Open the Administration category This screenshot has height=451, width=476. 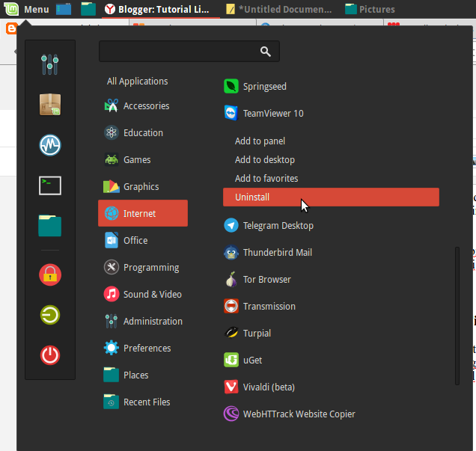[x=143, y=321]
